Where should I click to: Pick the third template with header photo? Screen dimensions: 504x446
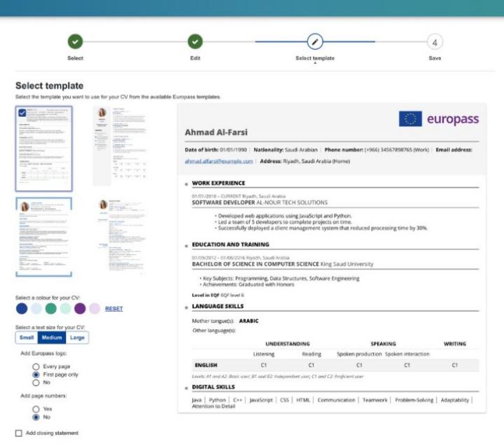click(44, 237)
